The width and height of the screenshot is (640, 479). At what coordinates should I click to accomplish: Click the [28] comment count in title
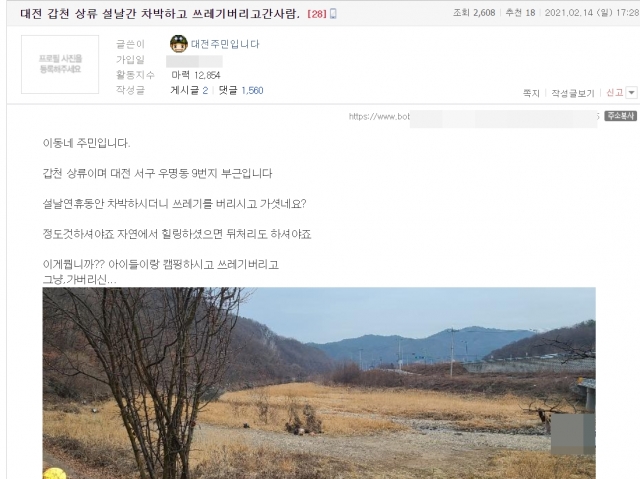317,14
